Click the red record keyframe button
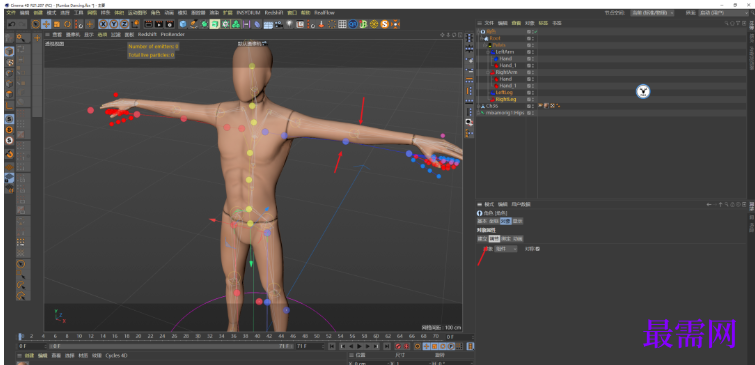 tap(398, 346)
